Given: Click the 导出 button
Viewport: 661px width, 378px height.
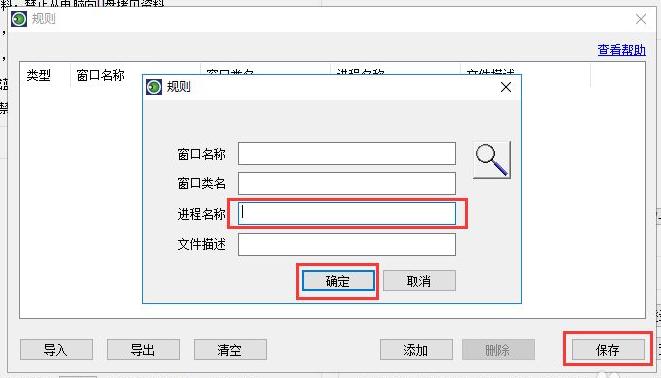Looking at the screenshot, I should 143,350.
